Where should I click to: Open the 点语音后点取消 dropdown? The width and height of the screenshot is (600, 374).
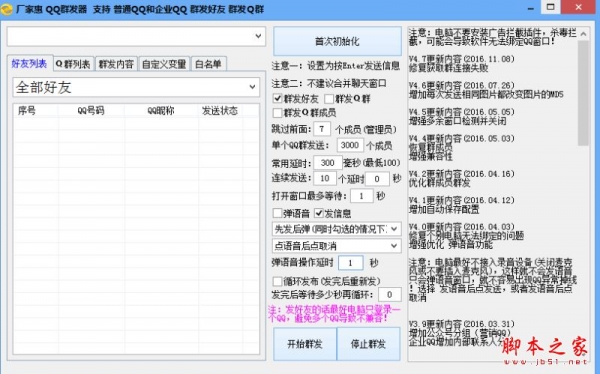[337, 246]
